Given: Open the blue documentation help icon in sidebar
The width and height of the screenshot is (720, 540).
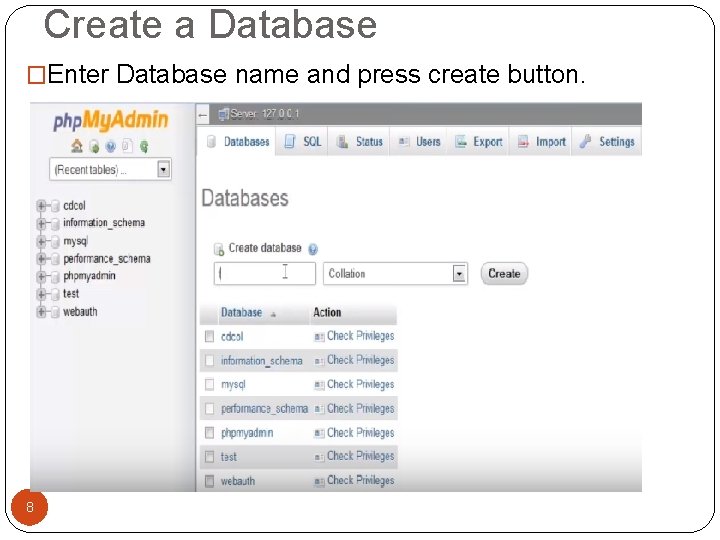Looking at the screenshot, I should pos(111,147).
